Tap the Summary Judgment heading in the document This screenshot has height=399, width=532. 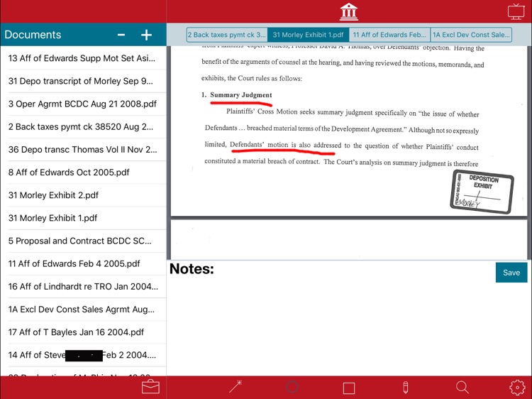coord(241,94)
